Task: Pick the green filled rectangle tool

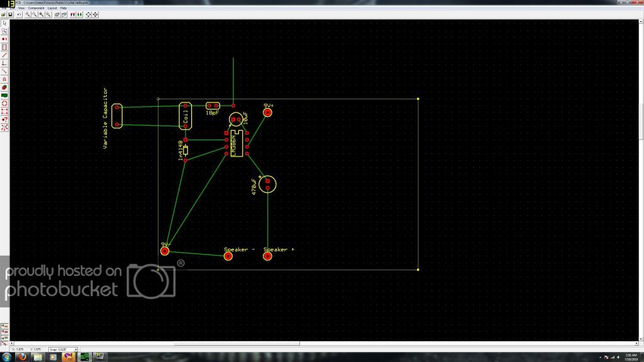Action: (4, 96)
